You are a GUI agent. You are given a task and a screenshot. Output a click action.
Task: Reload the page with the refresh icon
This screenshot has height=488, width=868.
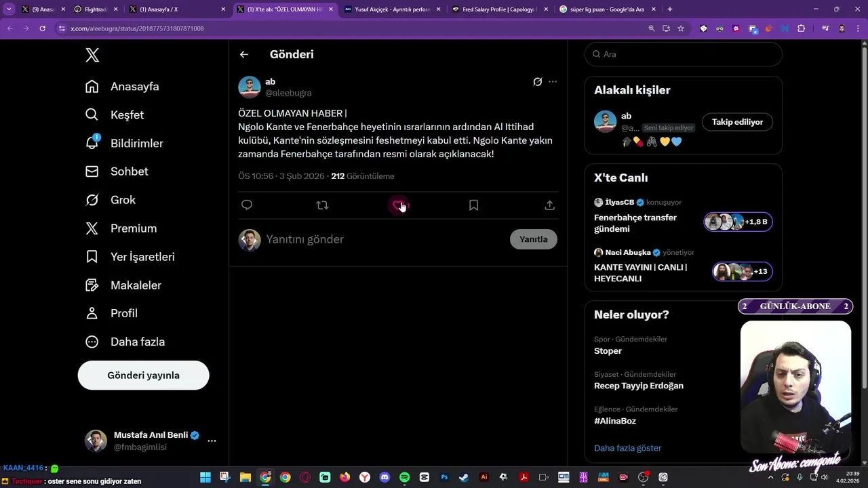click(x=42, y=28)
